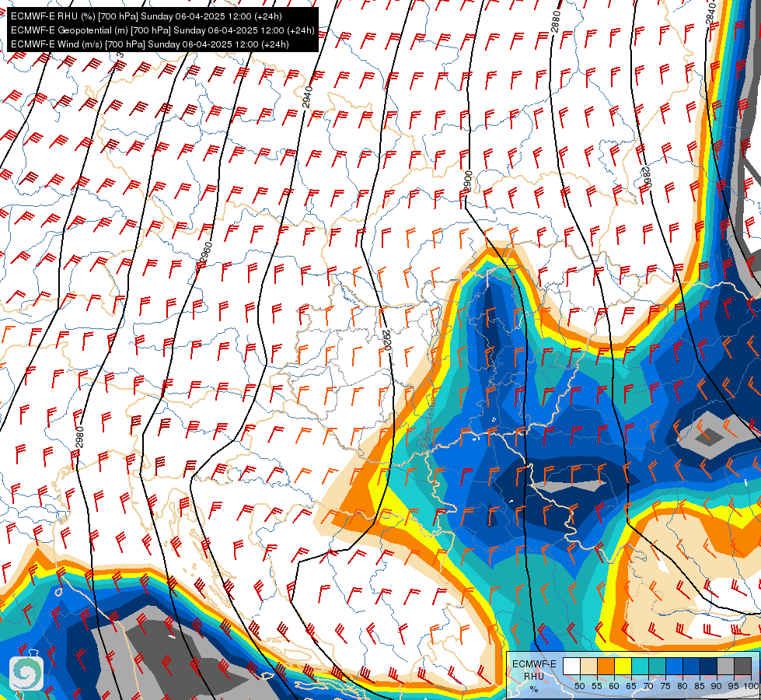
Task: Click the 2940 contour label
Action: 307,96
